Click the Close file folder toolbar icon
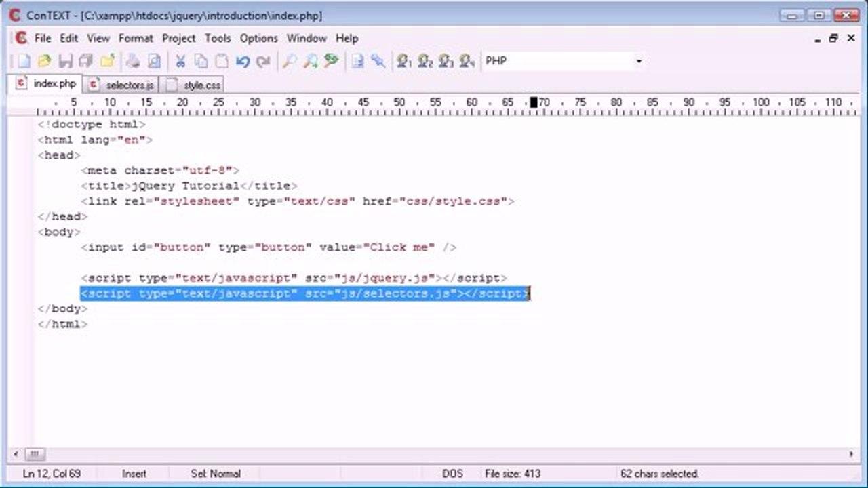Viewport: 868px width, 488px height. tap(106, 61)
